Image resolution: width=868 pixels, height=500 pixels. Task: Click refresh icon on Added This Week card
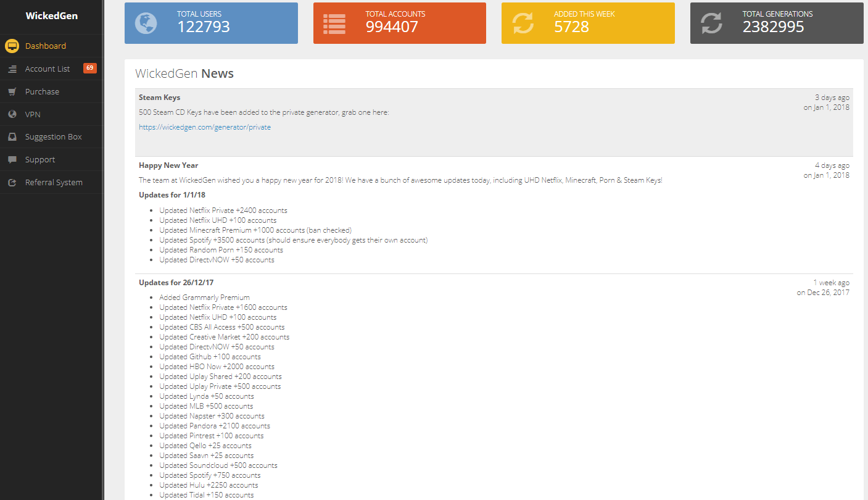pos(523,23)
